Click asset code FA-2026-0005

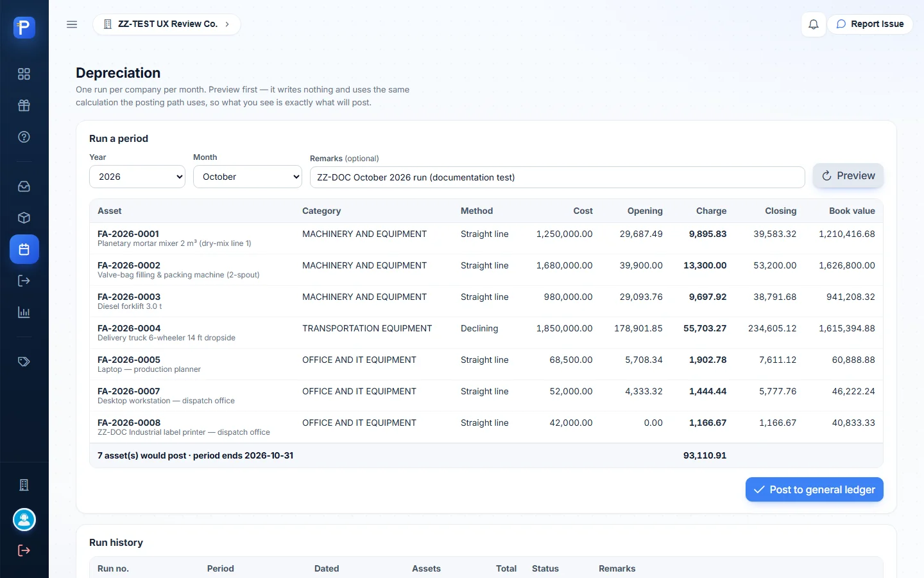[x=129, y=360]
